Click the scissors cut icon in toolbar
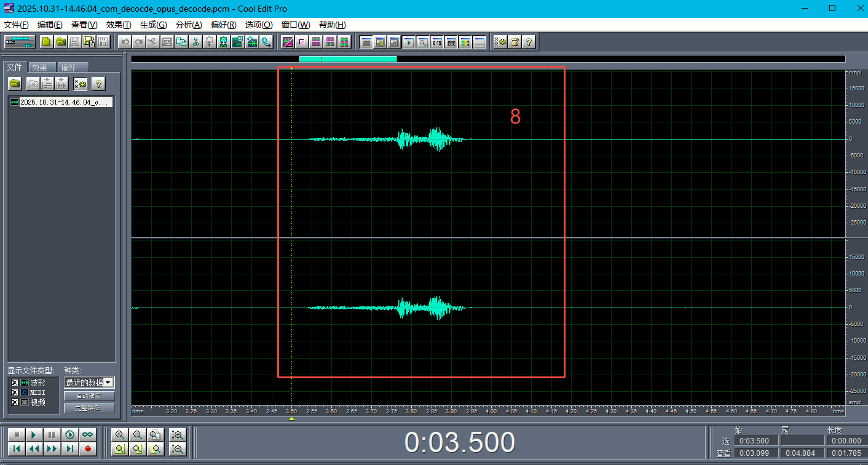Viewport: 868px width, 465px height. 195,42
